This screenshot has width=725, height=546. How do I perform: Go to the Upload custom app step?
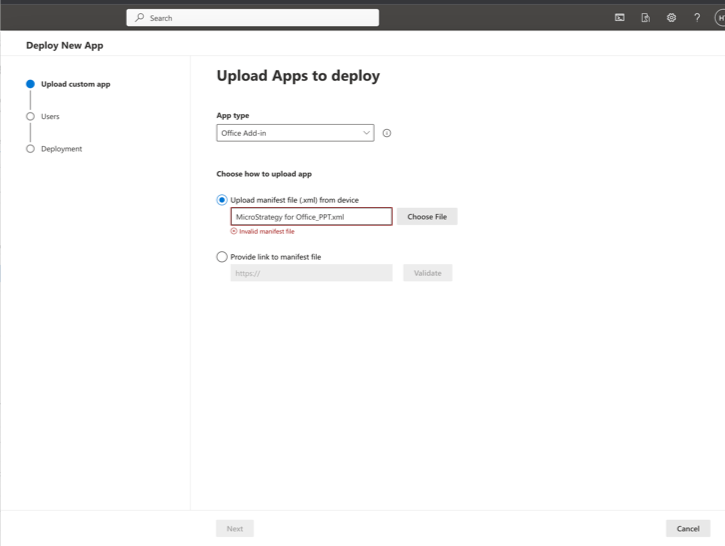pyautogui.click(x=75, y=84)
